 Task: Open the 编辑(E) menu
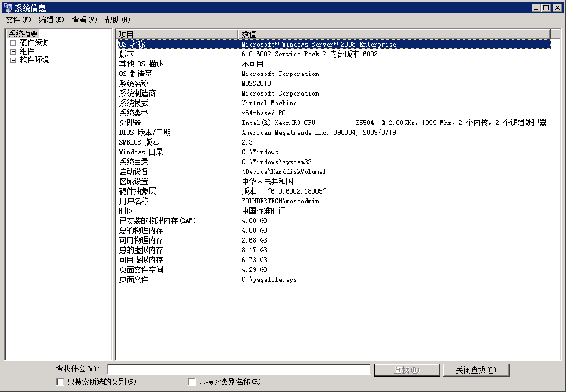click(x=51, y=20)
